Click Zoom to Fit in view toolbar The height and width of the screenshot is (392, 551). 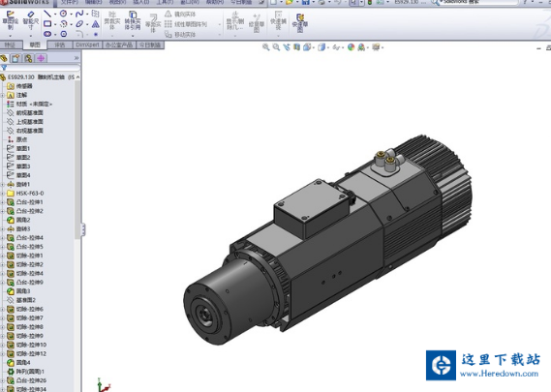(x=266, y=47)
